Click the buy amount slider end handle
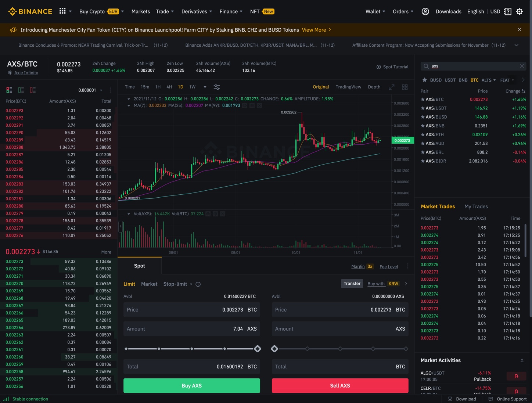Image resolution: width=532 pixels, height=403 pixels. 258,349
